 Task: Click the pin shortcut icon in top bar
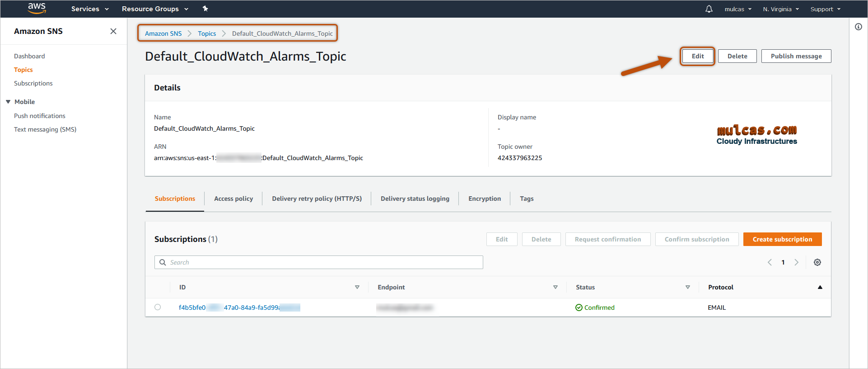(x=205, y=9)
